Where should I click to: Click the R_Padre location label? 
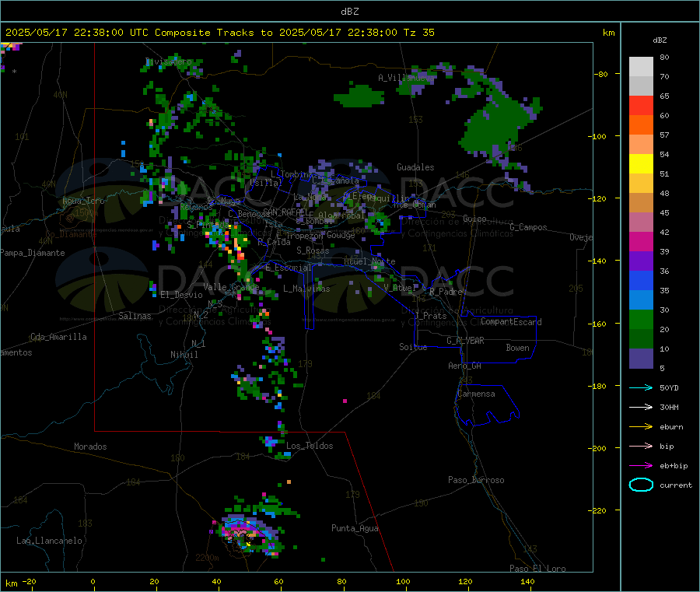[446, 292]
